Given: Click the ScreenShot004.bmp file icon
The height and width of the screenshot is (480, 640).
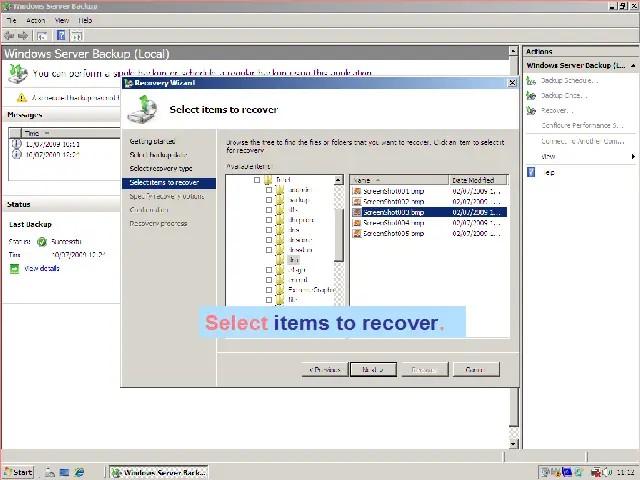Looking at the screenshot, I should [x=357, y=223].
